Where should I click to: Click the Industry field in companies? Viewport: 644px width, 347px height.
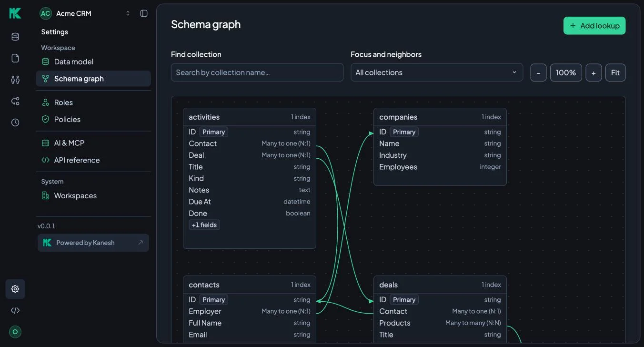point(440,155)
